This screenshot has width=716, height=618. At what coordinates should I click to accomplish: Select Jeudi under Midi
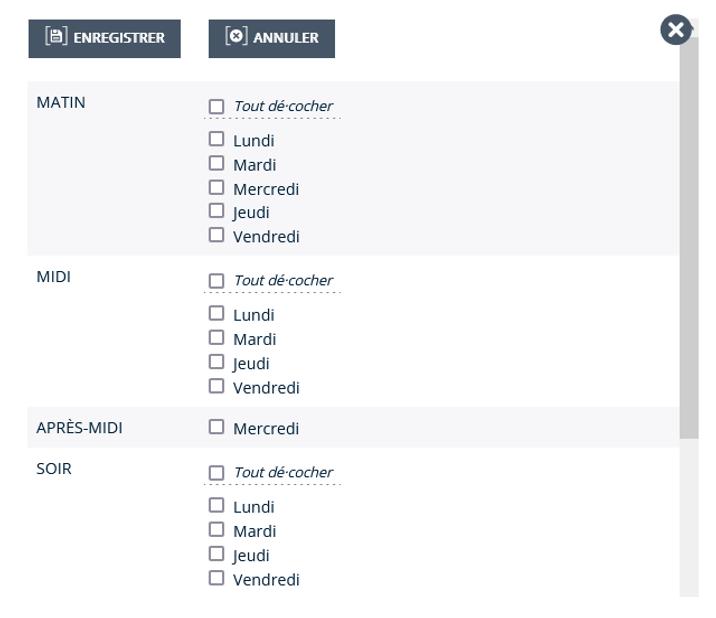(216, 362)
